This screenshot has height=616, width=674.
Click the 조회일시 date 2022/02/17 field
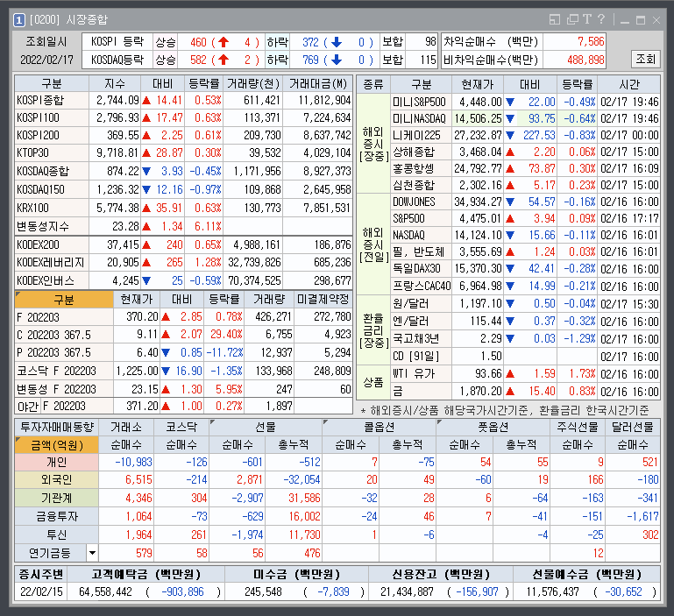coord(46,60)
